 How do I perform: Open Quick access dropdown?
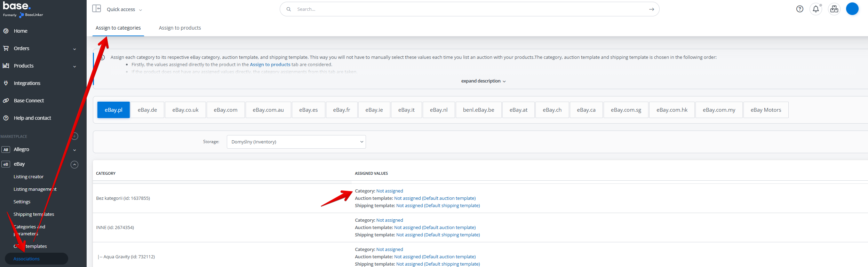124,9
